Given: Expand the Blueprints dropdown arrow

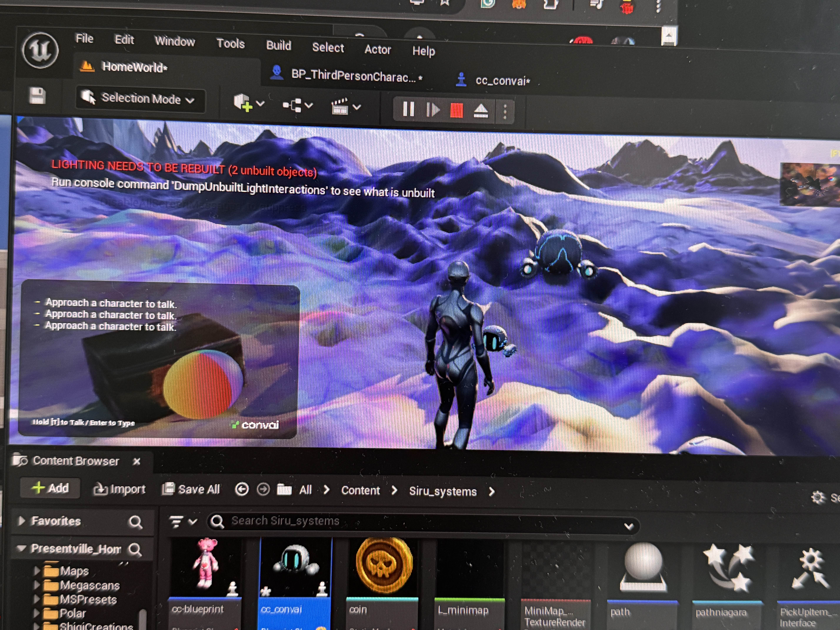Looking at the screenshot, I should 309,106.
